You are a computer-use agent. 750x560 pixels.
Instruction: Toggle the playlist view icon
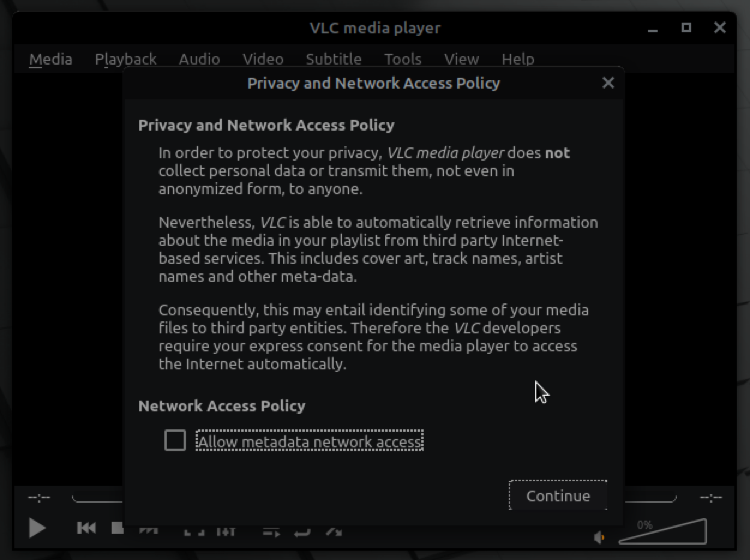click(271, 532)
